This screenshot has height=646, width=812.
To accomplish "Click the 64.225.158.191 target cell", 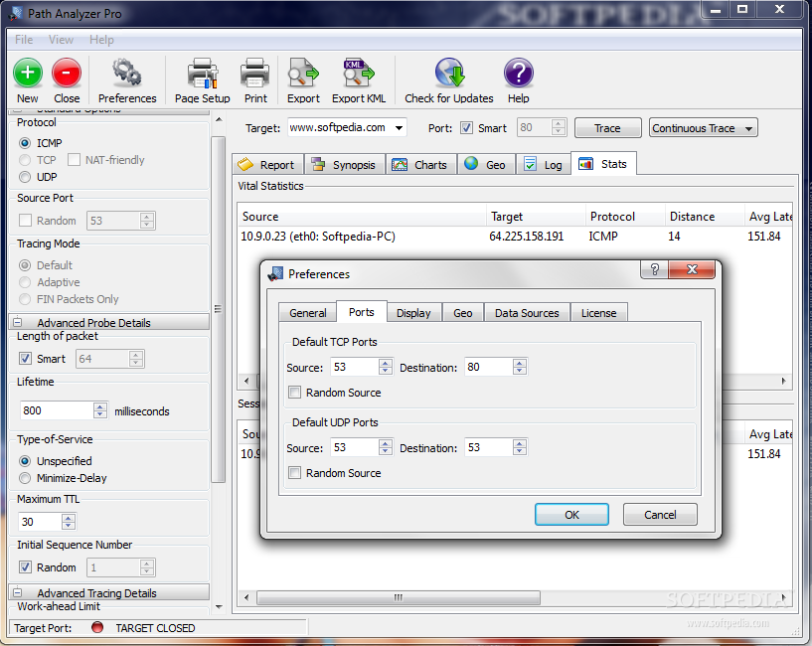I will (526, 237).
